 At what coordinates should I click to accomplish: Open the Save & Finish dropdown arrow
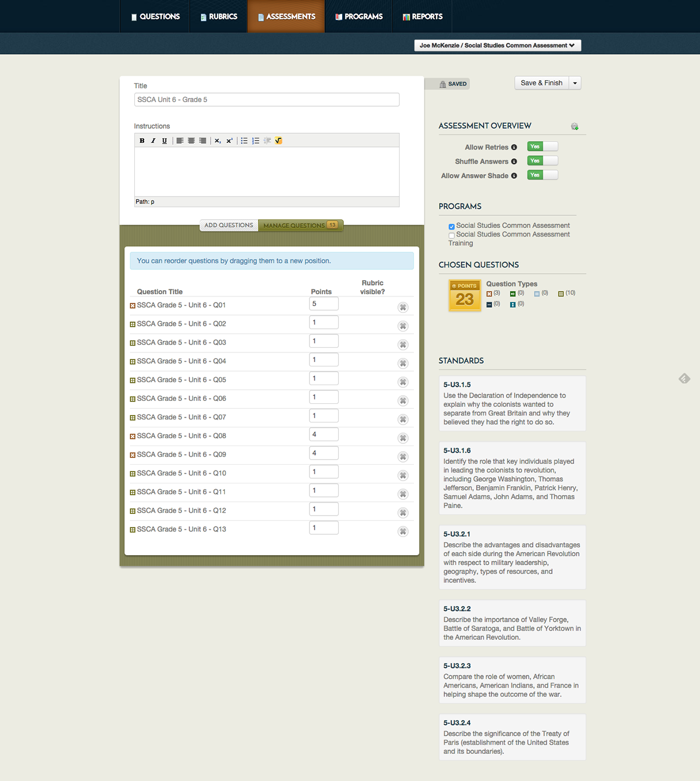[575, 83]
